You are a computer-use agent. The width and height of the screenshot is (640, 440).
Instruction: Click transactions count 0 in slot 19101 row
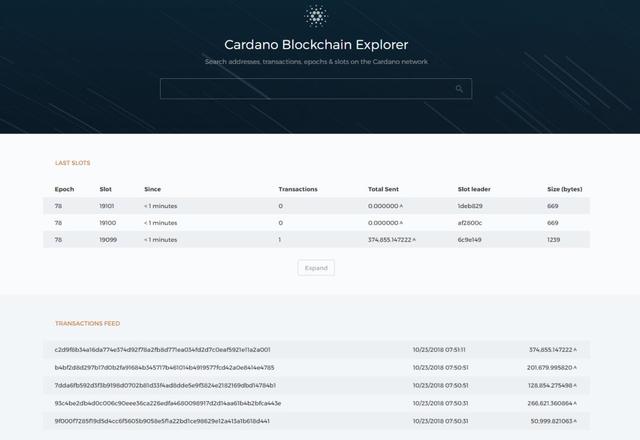pos(280,206)
